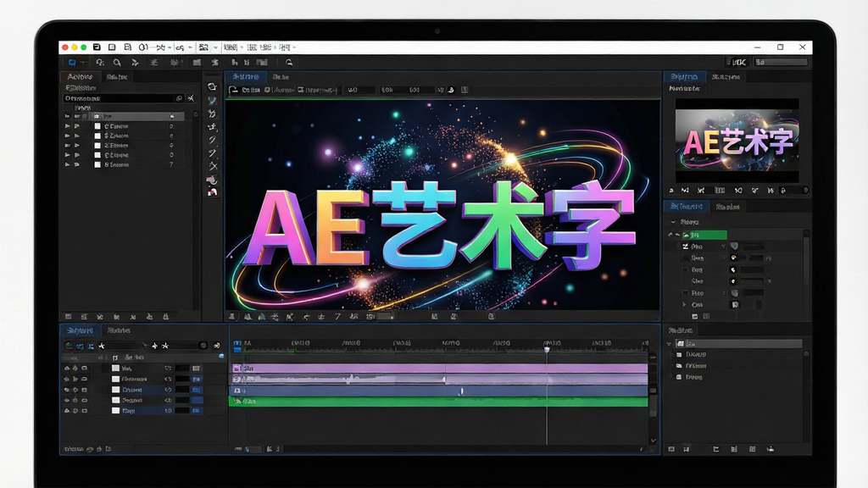Open dropdown arrow beside first layer's name
Image resolution: width=868 pixels, height=488 pixels.
click(x=168, y=369)
